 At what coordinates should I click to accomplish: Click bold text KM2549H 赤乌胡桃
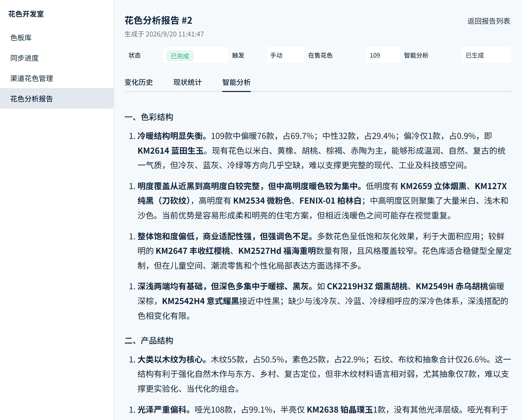click(x=452, y=286)
